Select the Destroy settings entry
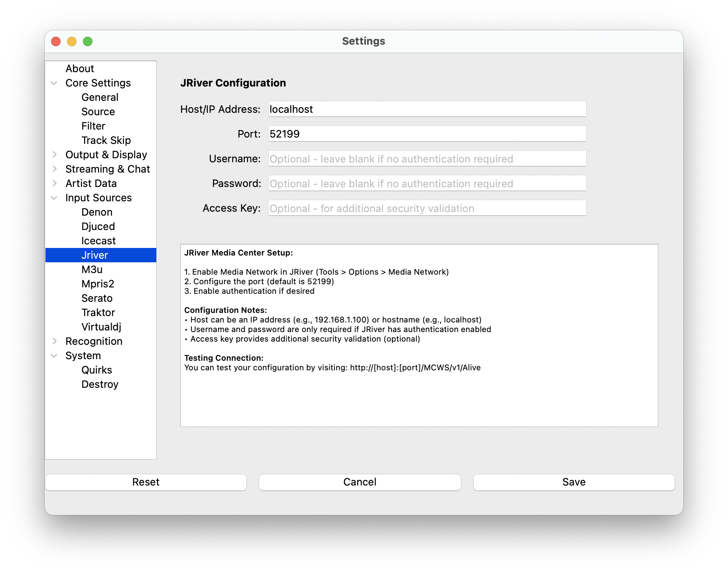The height and width of the screenshot is (574, 728). click(x=100, y=384)
